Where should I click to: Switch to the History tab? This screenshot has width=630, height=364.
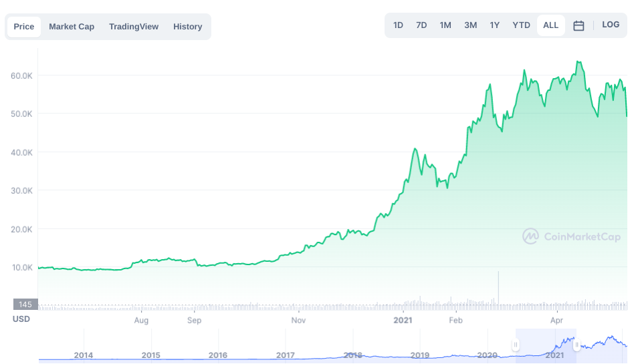pos(188,27)
